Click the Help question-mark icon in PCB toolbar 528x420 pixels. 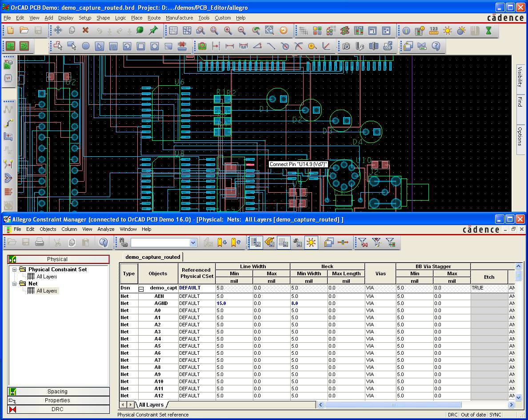click(x=436, y=46)
